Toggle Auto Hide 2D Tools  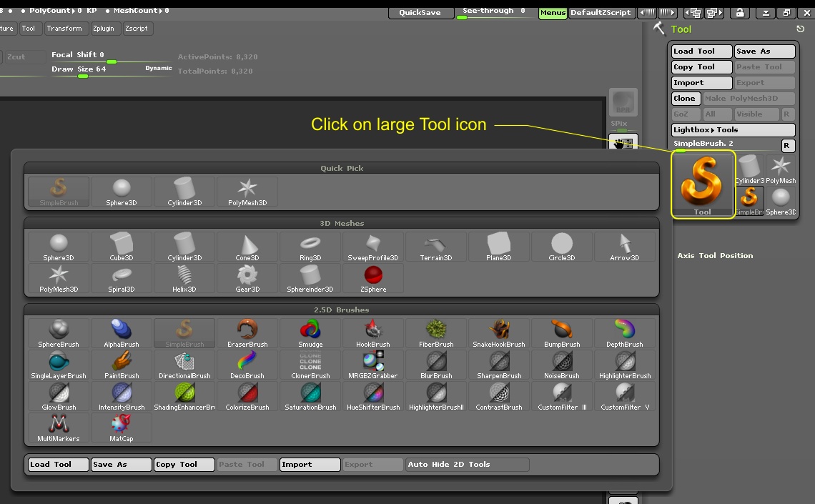(x=468, y=465)
